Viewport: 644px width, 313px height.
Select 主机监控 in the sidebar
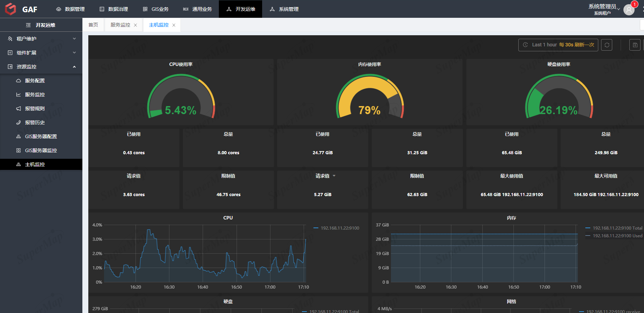point(41,164)
